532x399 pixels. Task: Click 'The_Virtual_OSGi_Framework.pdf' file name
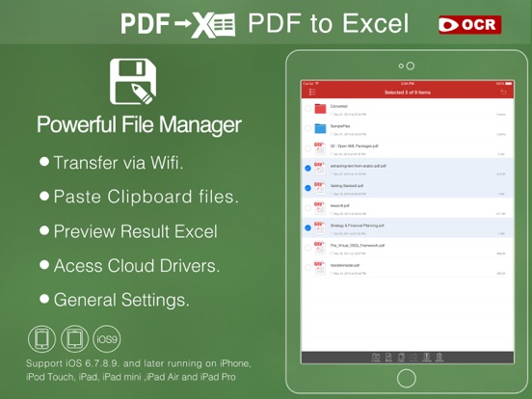358,245
